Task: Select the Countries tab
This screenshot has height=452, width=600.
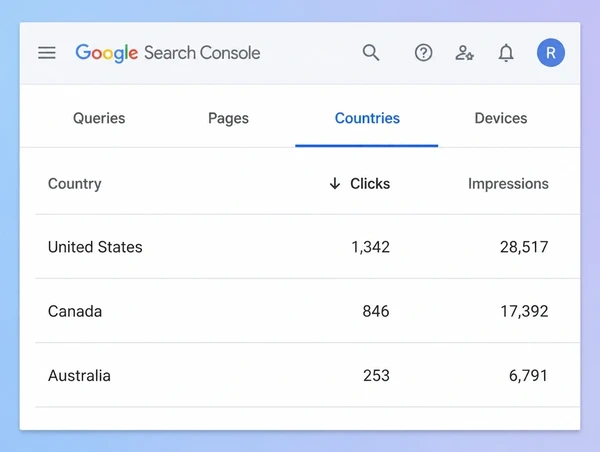Action: click(367, 118)
